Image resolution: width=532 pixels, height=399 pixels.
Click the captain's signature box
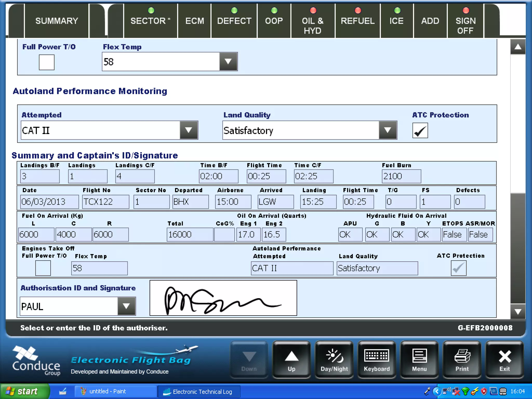point(223,298)
